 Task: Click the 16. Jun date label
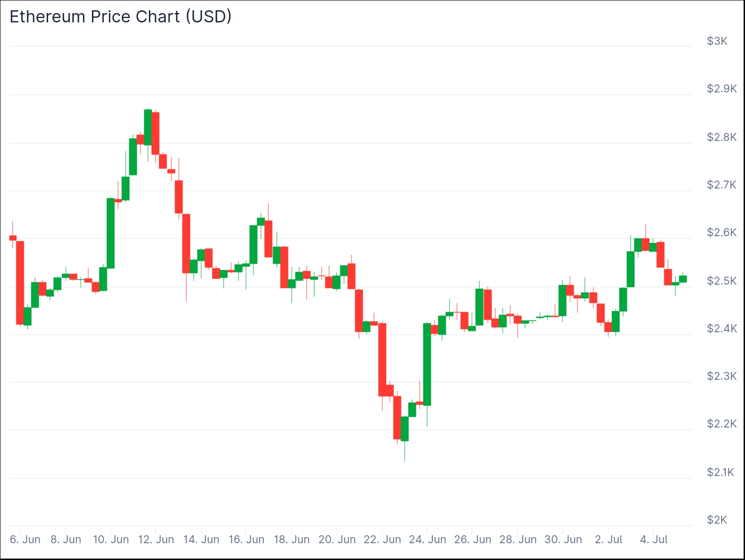point(246,540)
